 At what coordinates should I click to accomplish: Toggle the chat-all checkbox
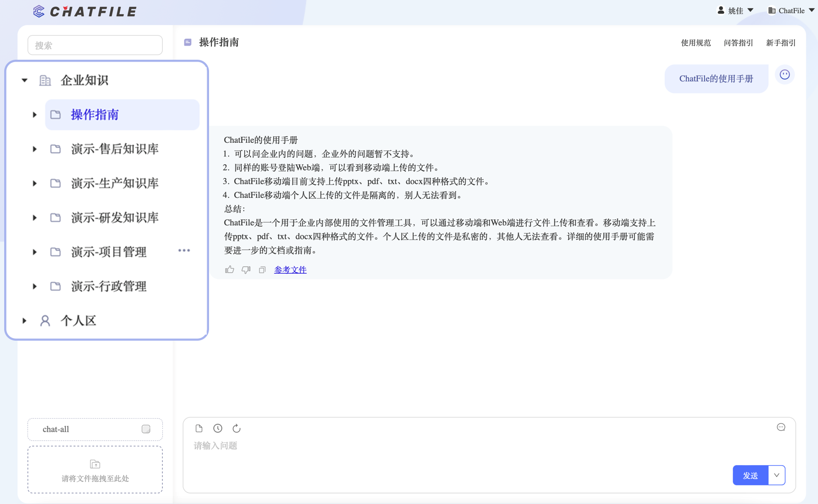pyautogui.click(x=146, y=429)
